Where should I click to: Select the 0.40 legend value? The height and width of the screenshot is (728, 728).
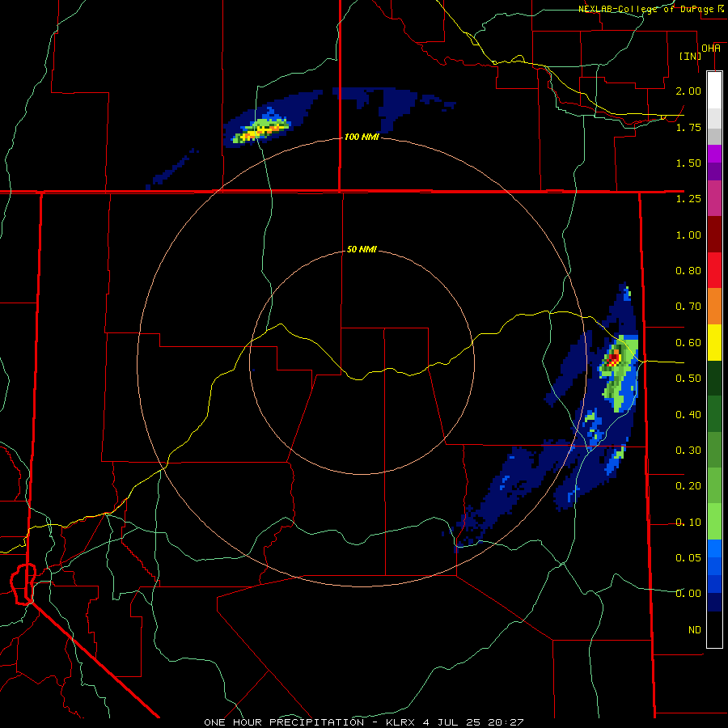pos(688,415)
